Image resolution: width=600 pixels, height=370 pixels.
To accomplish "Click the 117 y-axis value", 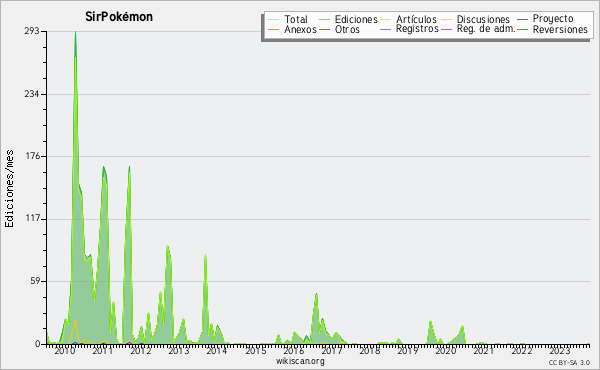I will [x=32, y=218].
